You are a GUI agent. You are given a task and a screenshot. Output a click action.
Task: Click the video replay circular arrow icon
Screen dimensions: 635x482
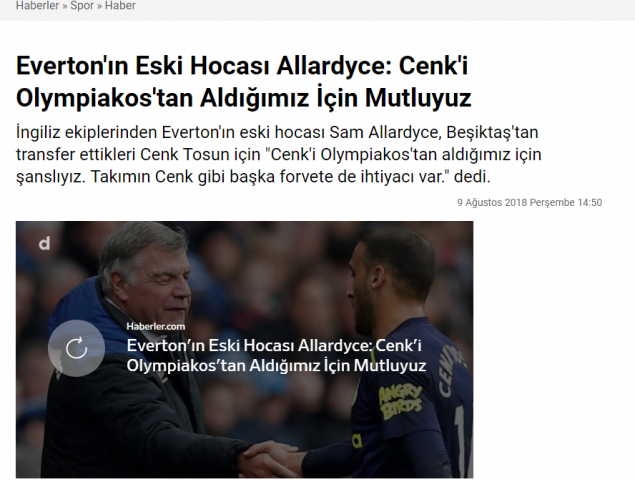point(76,348)
